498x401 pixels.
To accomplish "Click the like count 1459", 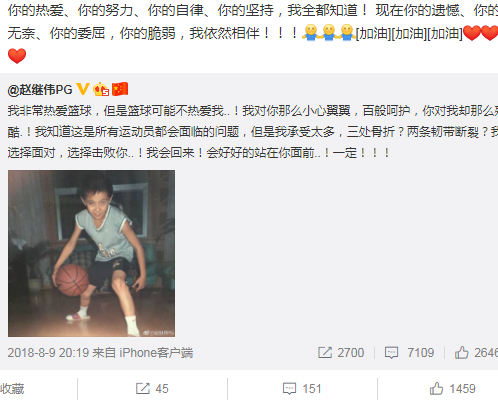I will pyautogui.click(x=462, y=389).
